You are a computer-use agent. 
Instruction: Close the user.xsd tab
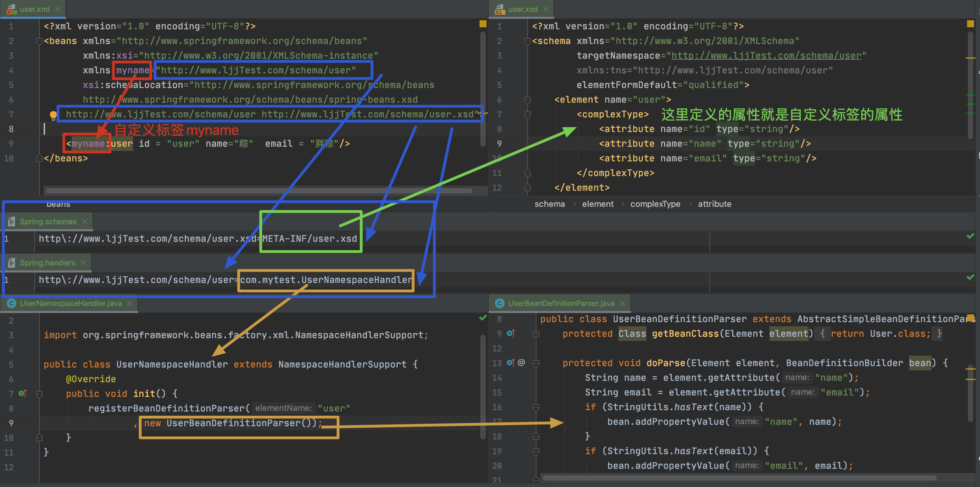(x=546, y=9)
